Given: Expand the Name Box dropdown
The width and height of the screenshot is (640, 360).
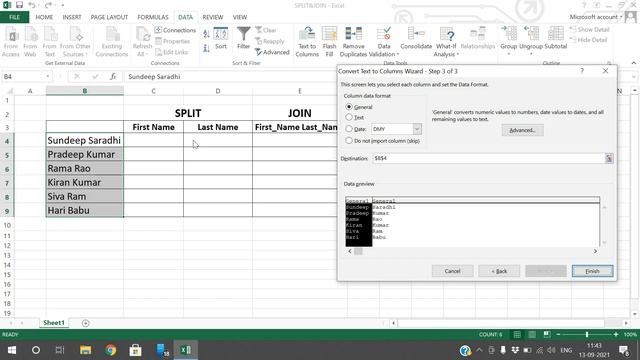Looking at the screenshot, I should pos(48,76).
